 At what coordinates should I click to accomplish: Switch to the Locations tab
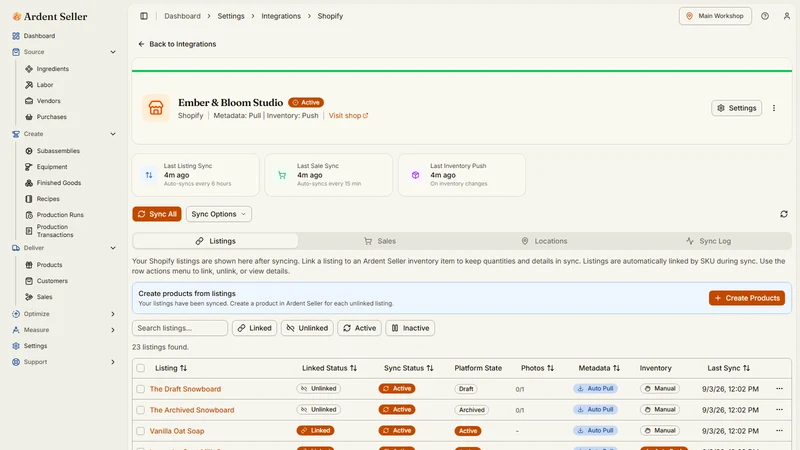pos(544,241)
